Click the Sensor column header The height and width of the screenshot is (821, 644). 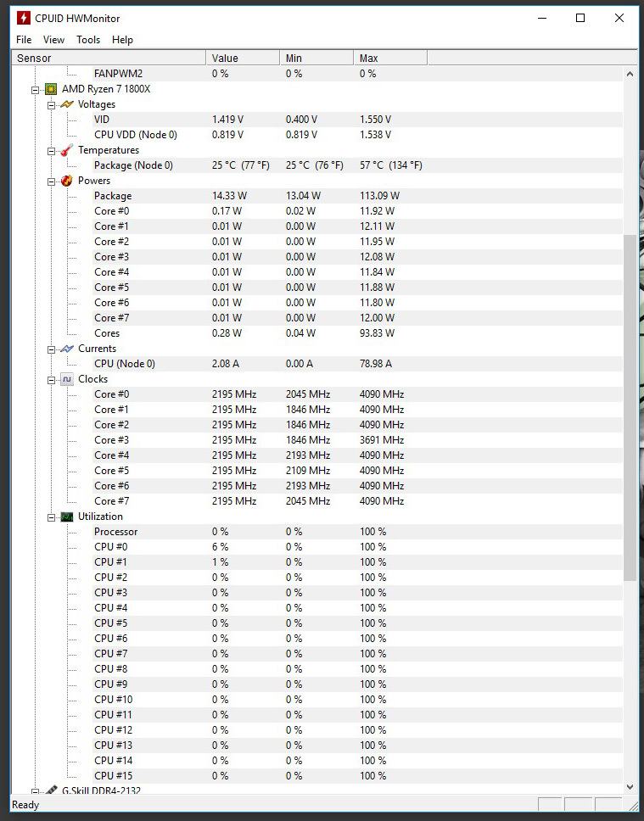point(109,58)
